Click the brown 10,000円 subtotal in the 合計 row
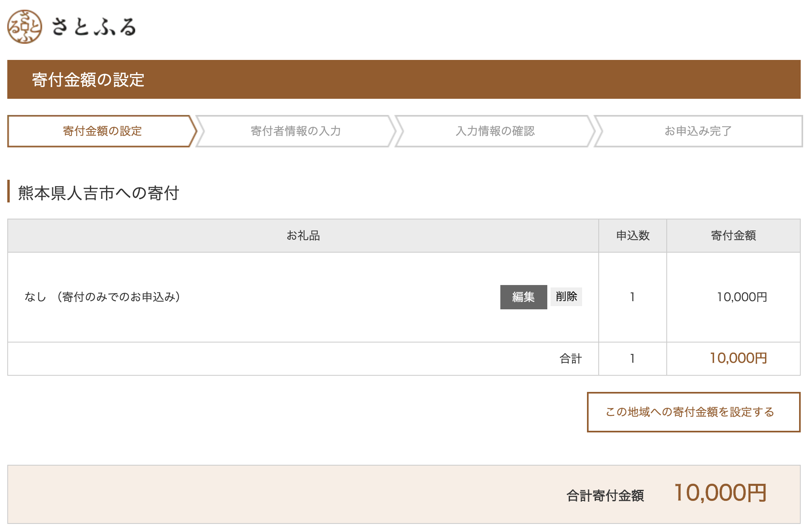Screen dimensions: 808x532 tap(738, 358)
